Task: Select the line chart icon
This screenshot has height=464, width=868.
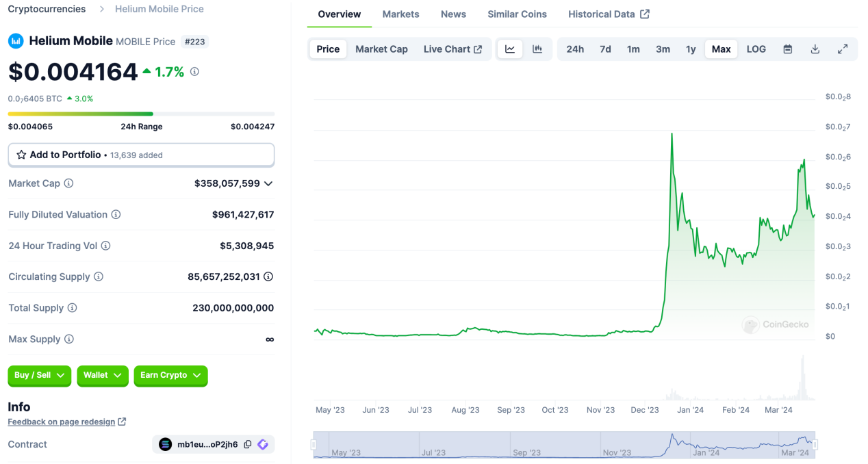Action: (510, 49)
